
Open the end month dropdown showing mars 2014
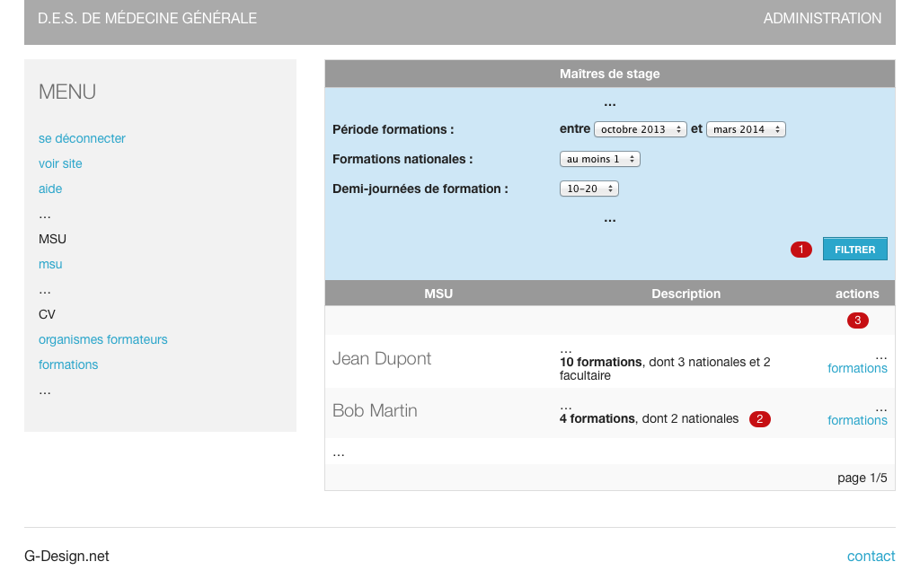pyautogui.click(x=746, y=129)
